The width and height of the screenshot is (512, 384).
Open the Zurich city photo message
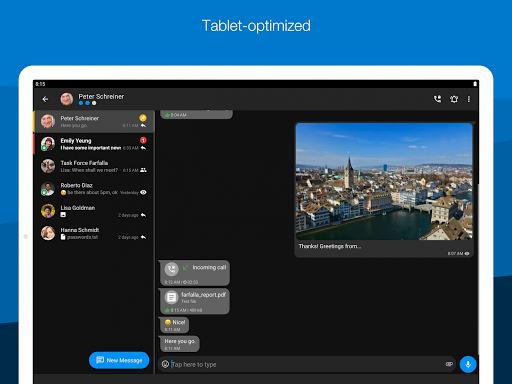pyautogui.click(x=384, y=181)
